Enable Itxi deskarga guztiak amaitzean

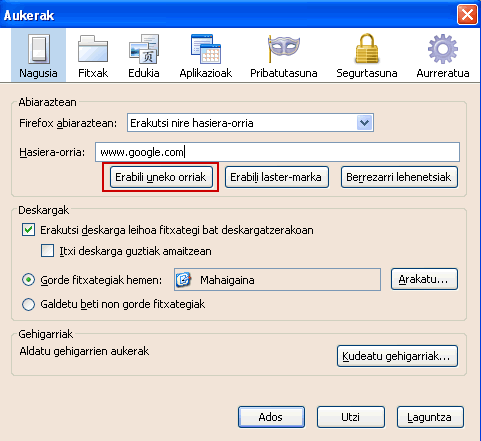[x=47, y=251]
